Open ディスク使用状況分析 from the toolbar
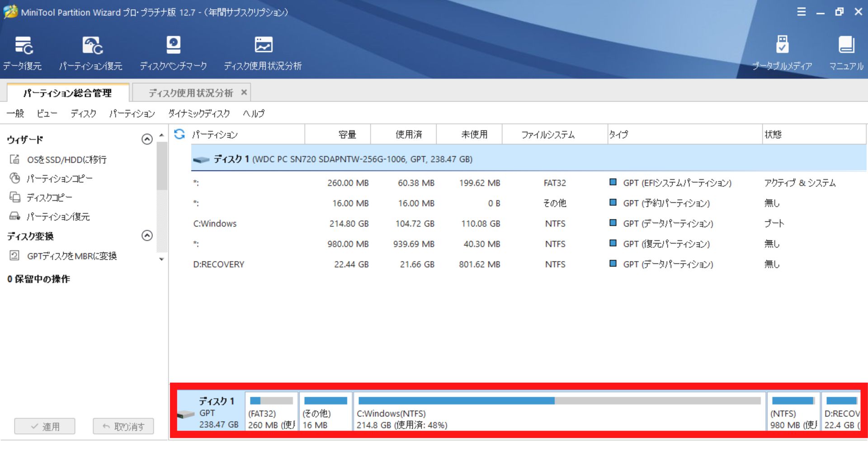The image size is (868, 456). (x=263, y=53)
